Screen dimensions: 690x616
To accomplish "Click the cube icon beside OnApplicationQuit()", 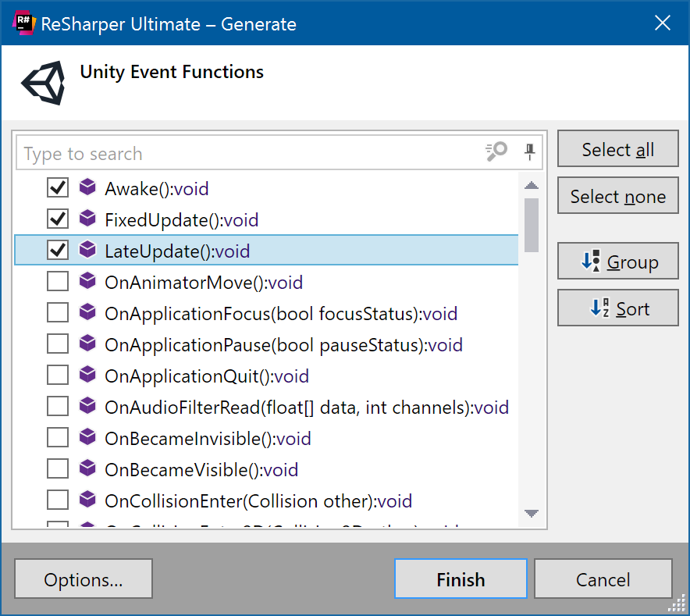I will (87, 375).
